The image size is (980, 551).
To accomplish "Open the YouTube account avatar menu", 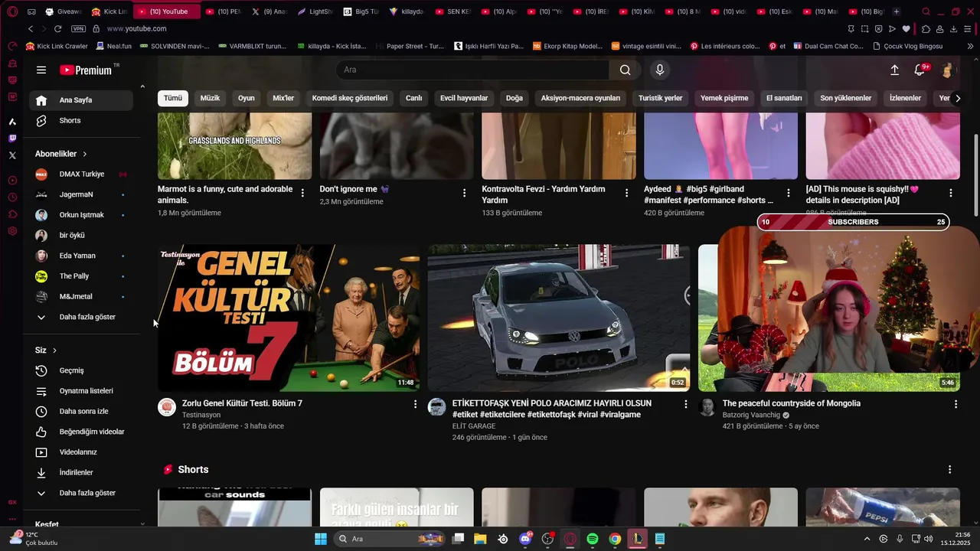I will point(948,70).
